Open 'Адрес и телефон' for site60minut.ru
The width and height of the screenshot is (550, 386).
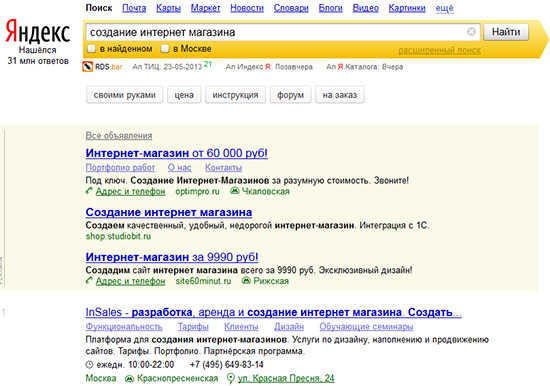tap(130, 281)
